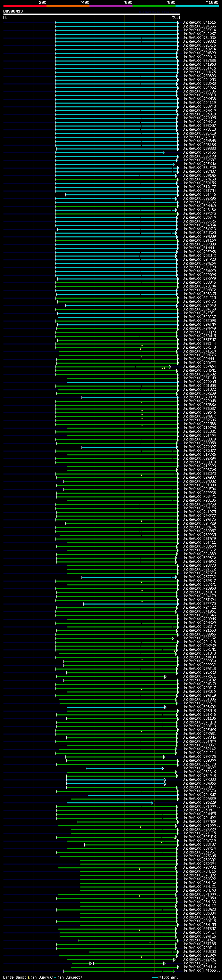This screenshot has height=980, width=222.
Task: Open hit UniRef100_A8HJ55
Action: pyautogui.click(x=199, y=925)
